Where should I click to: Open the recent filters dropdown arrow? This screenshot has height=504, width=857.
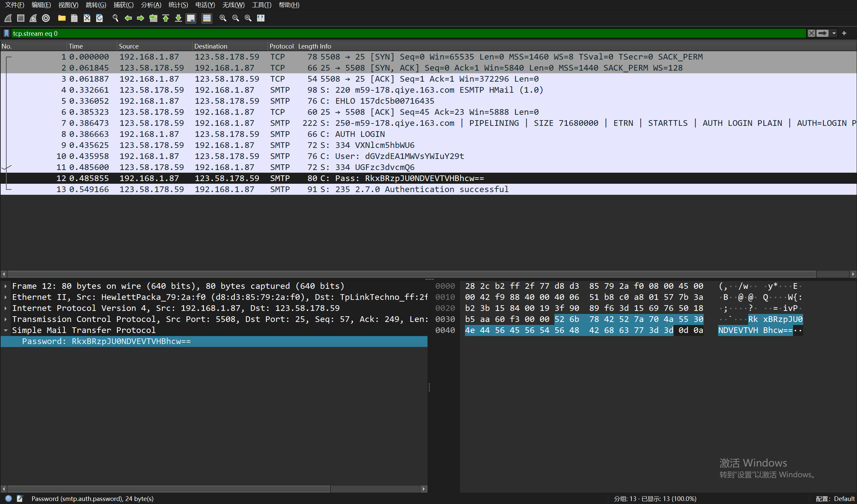point(834,33)
